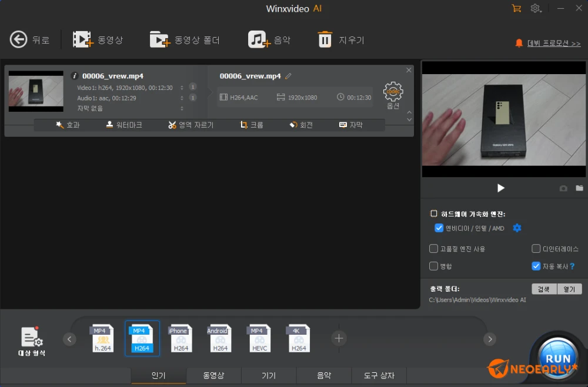588x387 pixels.
Task: Move the item down with down chevron
Action: pyautogui.click(x=409, y=119)
